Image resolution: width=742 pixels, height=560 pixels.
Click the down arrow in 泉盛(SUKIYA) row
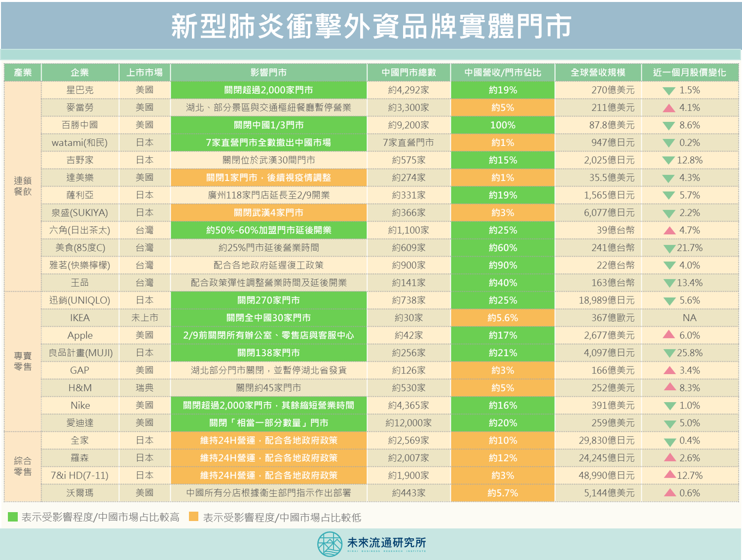point(669,213)
